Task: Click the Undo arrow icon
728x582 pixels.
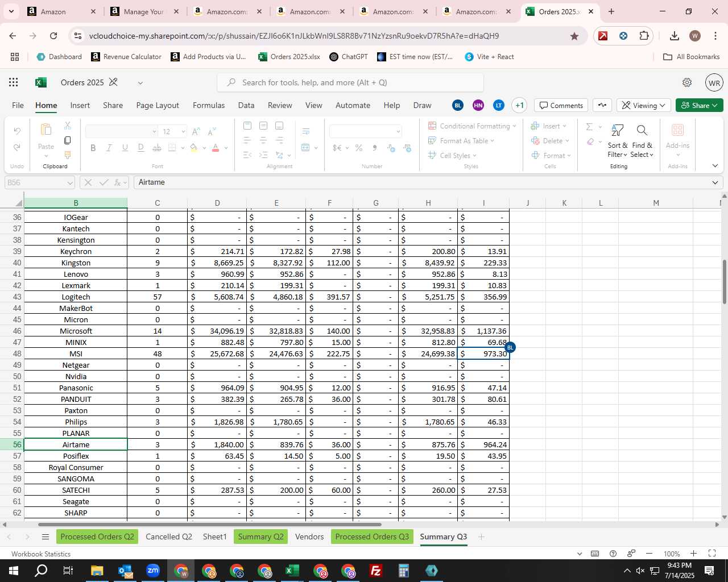Action: click(x=17, y=131)
